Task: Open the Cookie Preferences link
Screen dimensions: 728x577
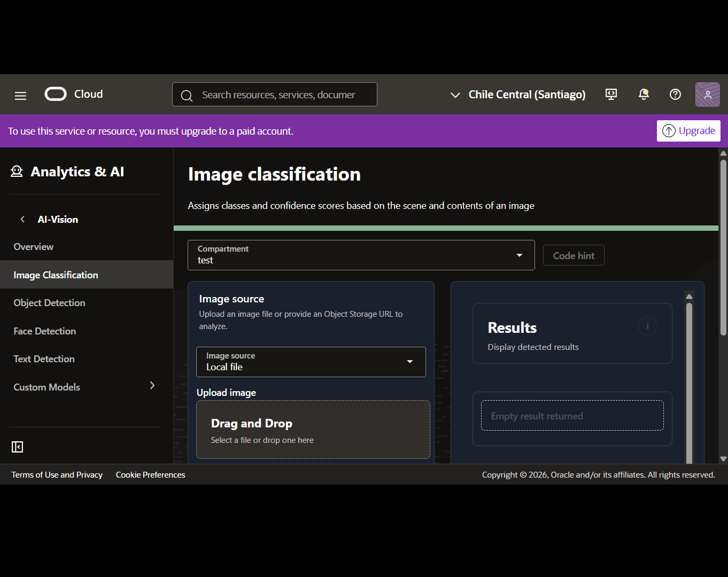Action: coord(151,474)
